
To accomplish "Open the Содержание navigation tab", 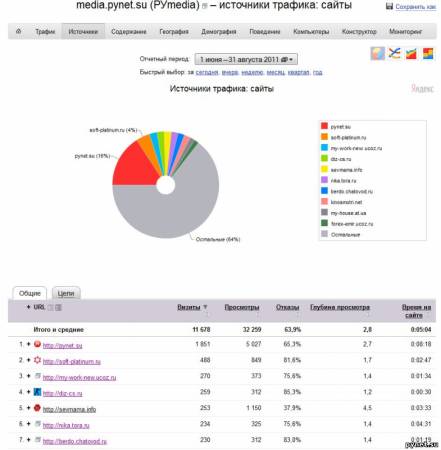I will [129, 32].
